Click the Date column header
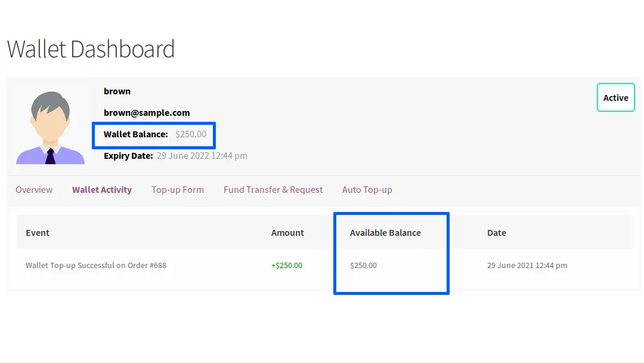Screen dimensions: 644x363 point(497,233)
